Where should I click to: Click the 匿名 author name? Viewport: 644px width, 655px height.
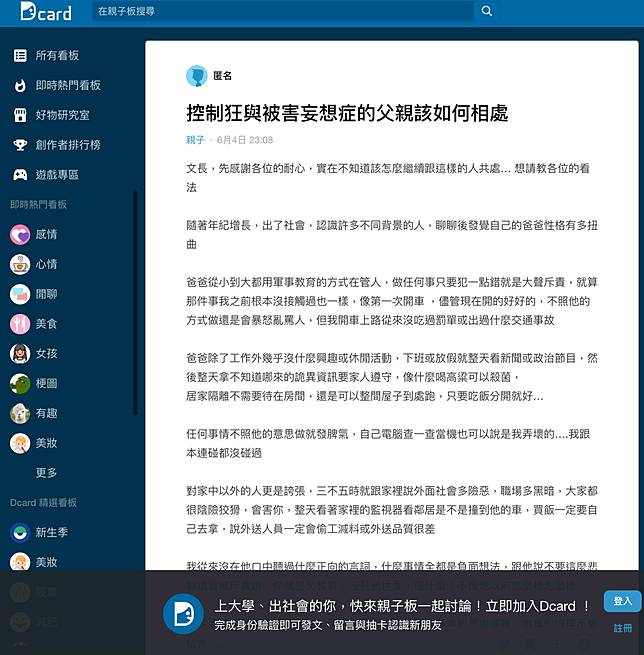(x=223, y=76)
